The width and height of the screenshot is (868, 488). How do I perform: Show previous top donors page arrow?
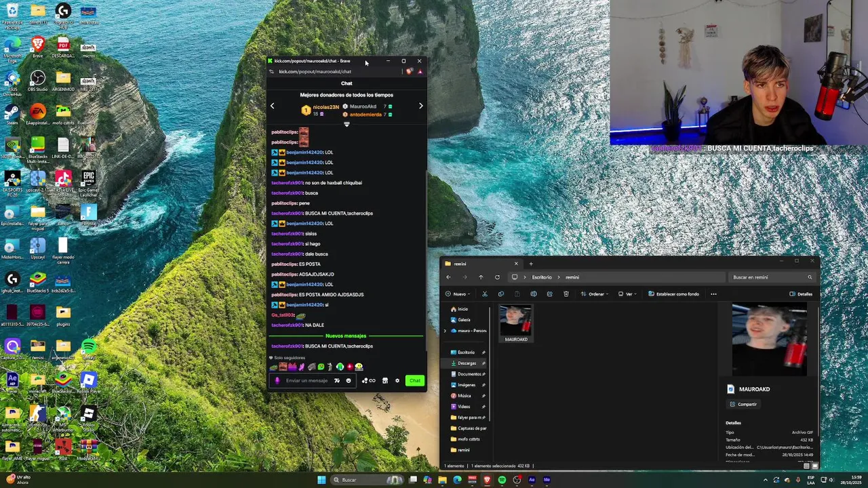(273, 106)
